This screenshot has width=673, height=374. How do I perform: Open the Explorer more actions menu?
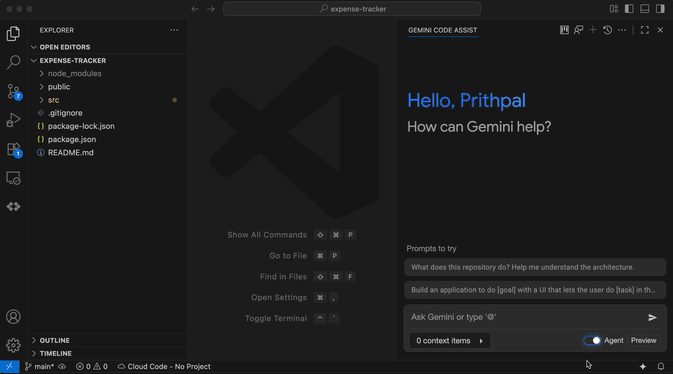(x=174, y=30)
